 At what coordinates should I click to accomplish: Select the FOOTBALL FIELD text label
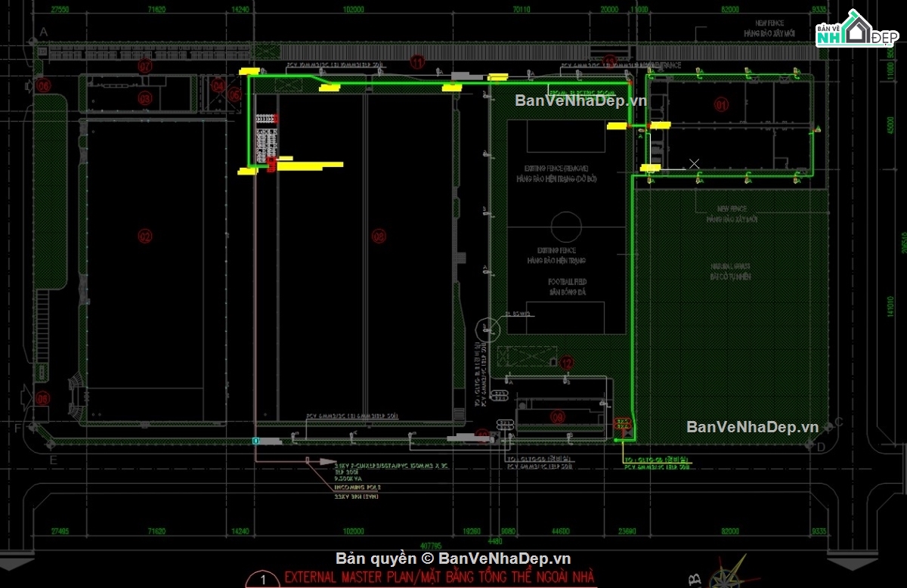[568, 281]
